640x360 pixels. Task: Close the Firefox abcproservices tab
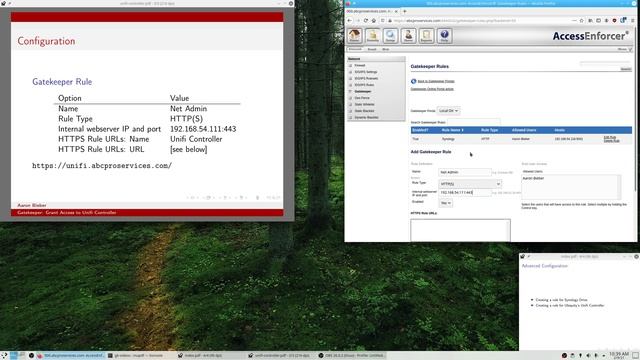(396, 11)
